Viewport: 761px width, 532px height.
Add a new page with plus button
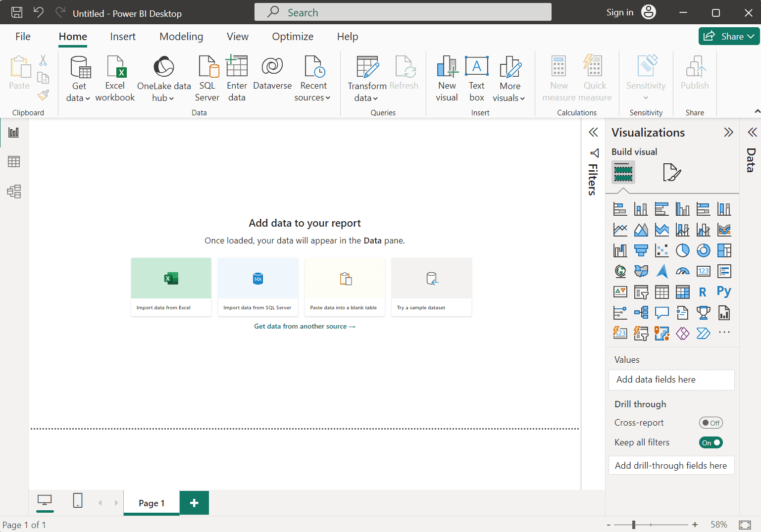[x=194, y=503]
